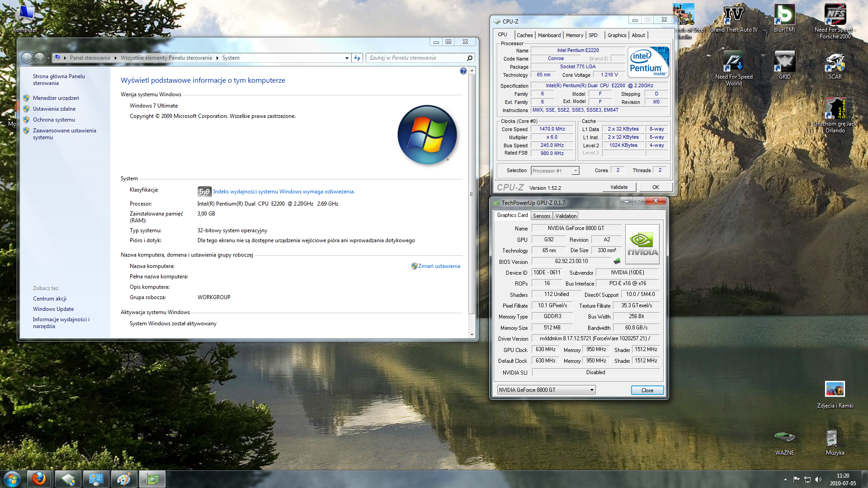Switch to GPU-Z taskbar button
Screen dimensions: 868x488
pos(152,479)
